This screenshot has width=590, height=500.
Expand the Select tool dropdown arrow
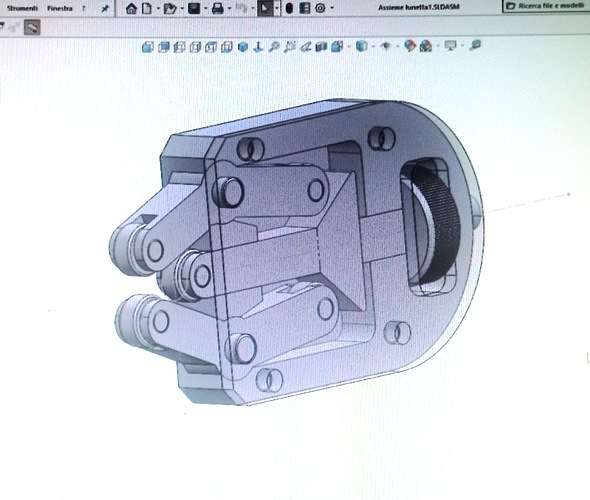277,8
